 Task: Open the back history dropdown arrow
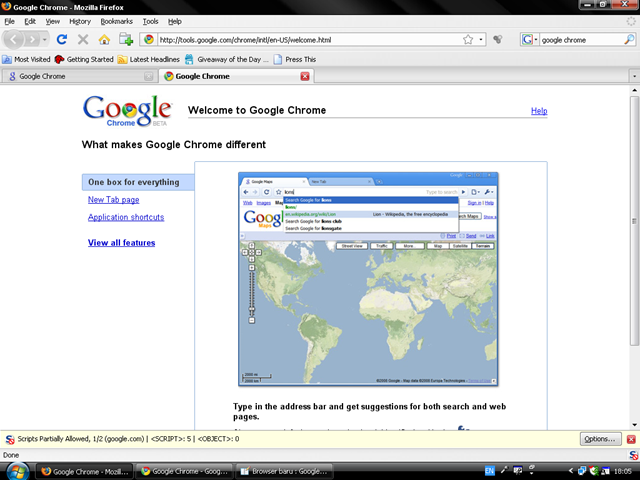(x=43, y=40)
